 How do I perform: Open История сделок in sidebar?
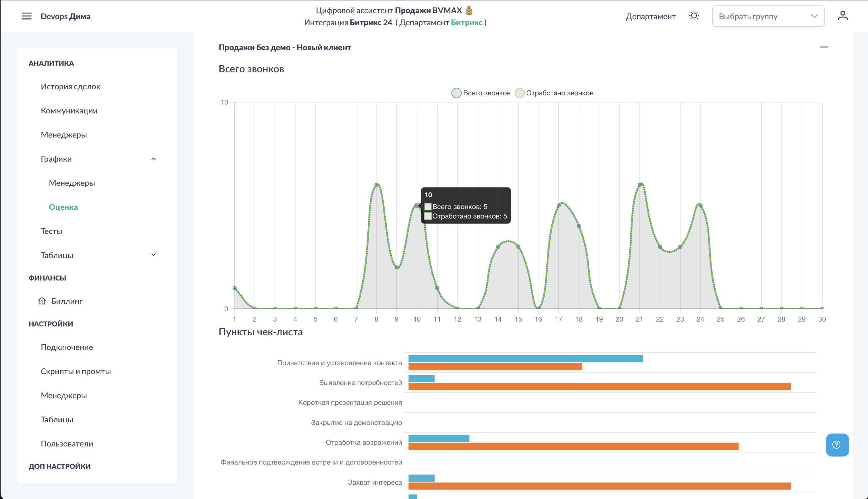click(71, 86)
